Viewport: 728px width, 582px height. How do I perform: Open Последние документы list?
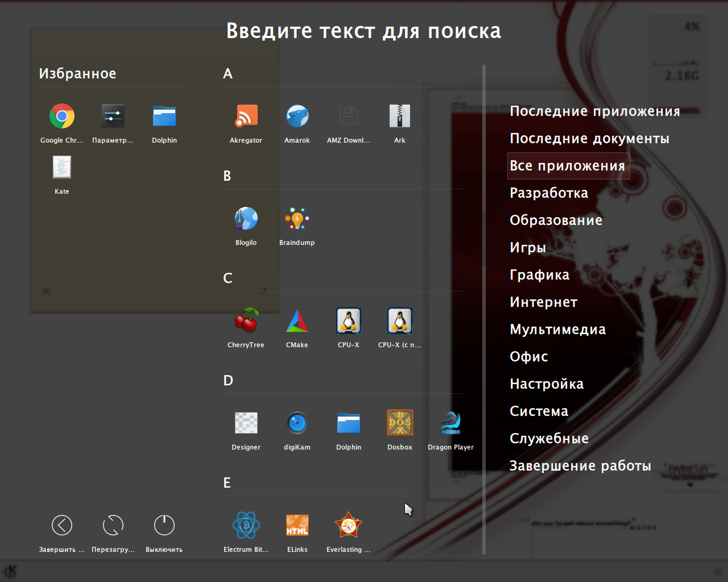pyautogui.click(x=589, y=139)
